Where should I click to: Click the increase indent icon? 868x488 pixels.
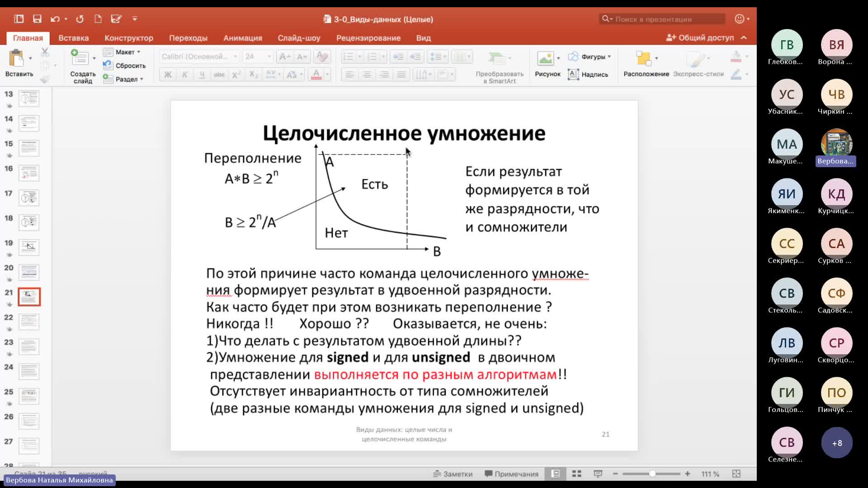point(415,56)
